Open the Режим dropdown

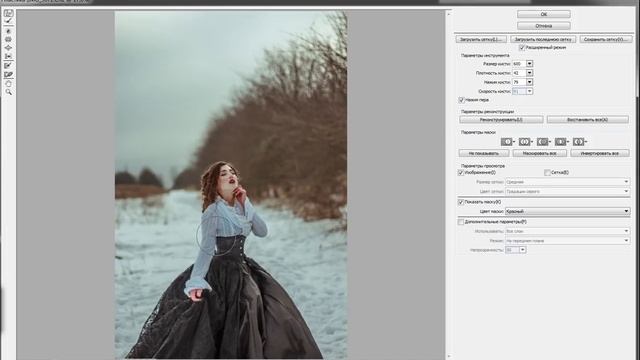pyautogui.click(x=567, y=241)
